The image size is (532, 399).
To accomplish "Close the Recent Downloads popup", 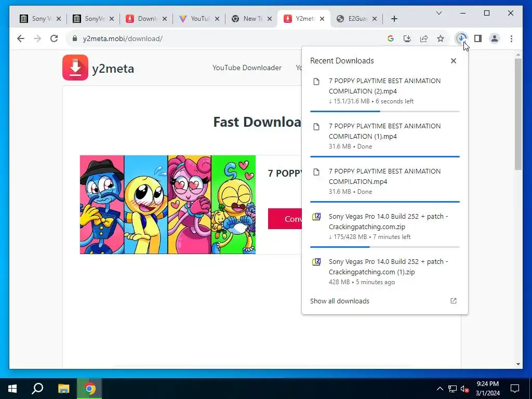I will pyautogui.click(x=453, y=61).
